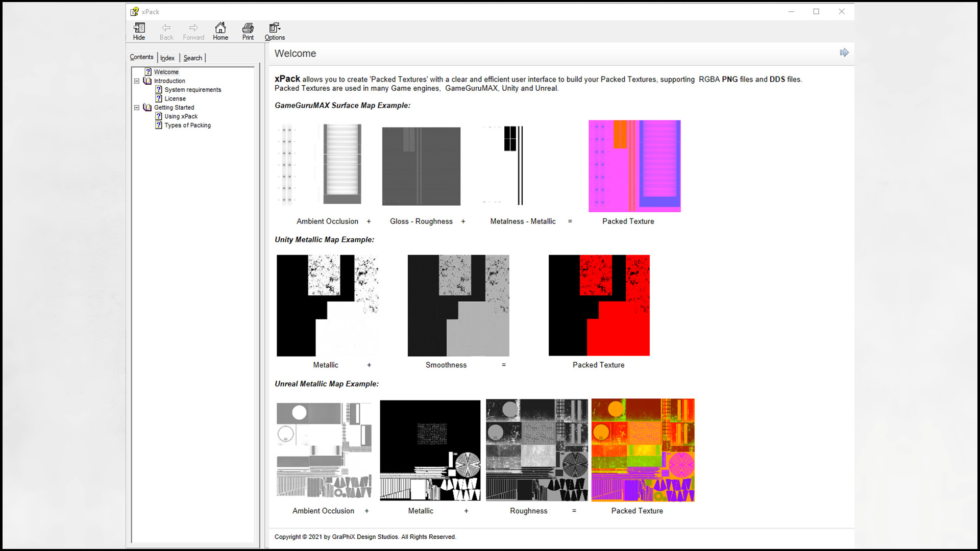Open the System requirements topic
The height and width of the screenshot is (551, 980).
(x=193, y=89)
